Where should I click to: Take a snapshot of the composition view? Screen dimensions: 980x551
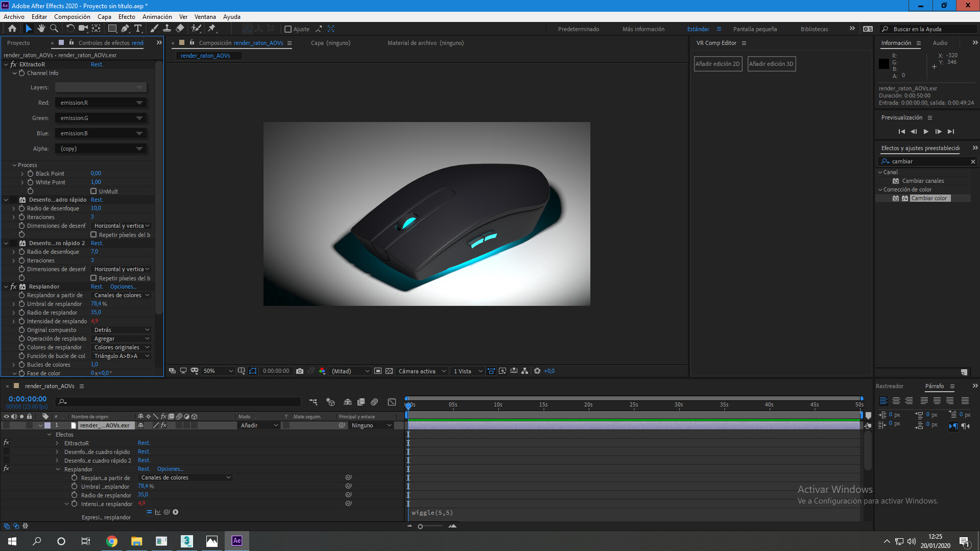tap(300, 371)
